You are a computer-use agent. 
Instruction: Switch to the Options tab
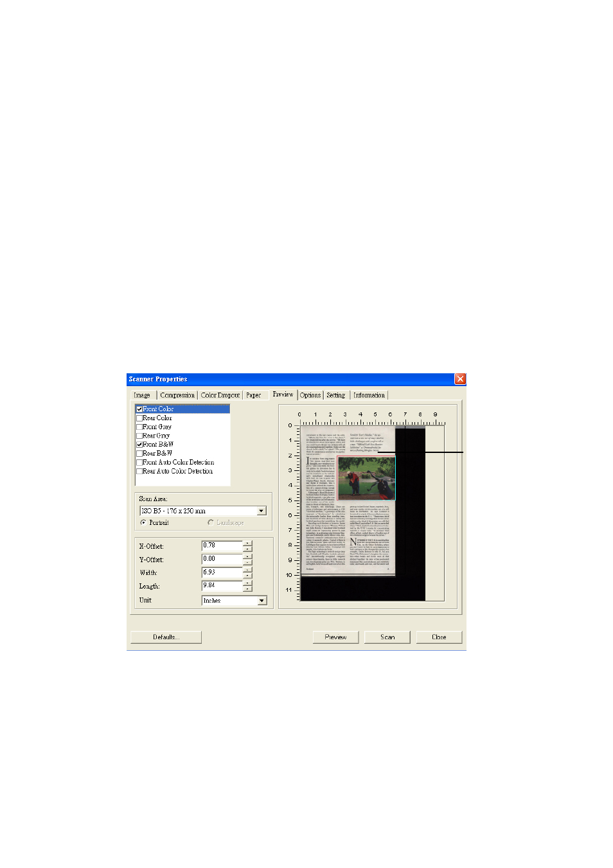310,395
